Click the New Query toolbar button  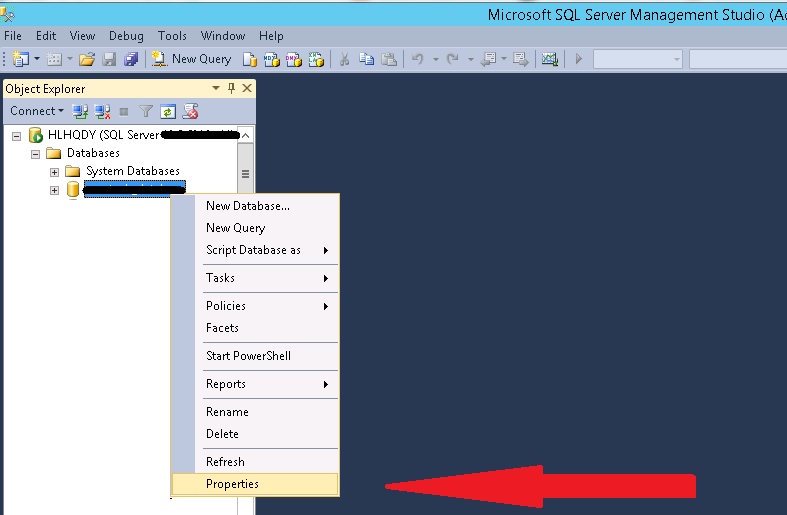[191, 59]
